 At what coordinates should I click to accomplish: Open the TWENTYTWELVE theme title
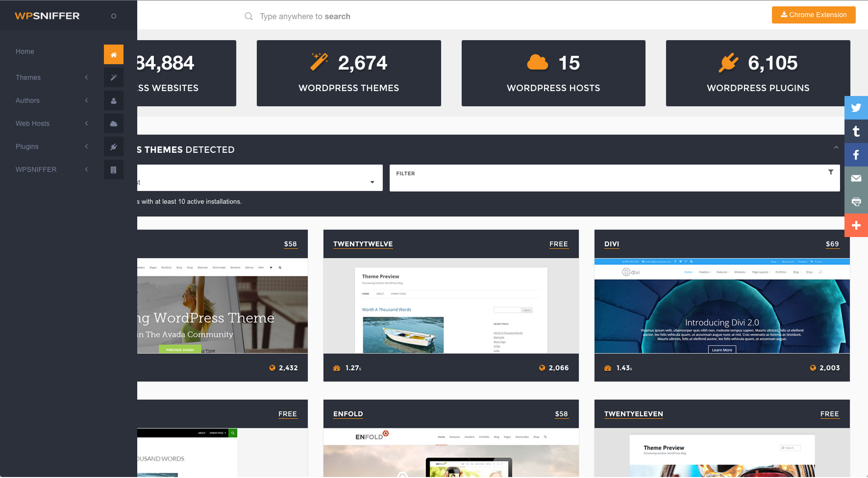pyautogui.click(x=363, y=244)
